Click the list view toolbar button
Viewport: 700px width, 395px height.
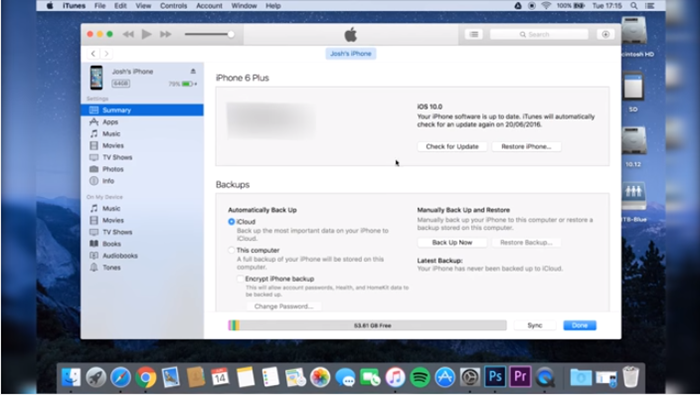pos(474,34)
